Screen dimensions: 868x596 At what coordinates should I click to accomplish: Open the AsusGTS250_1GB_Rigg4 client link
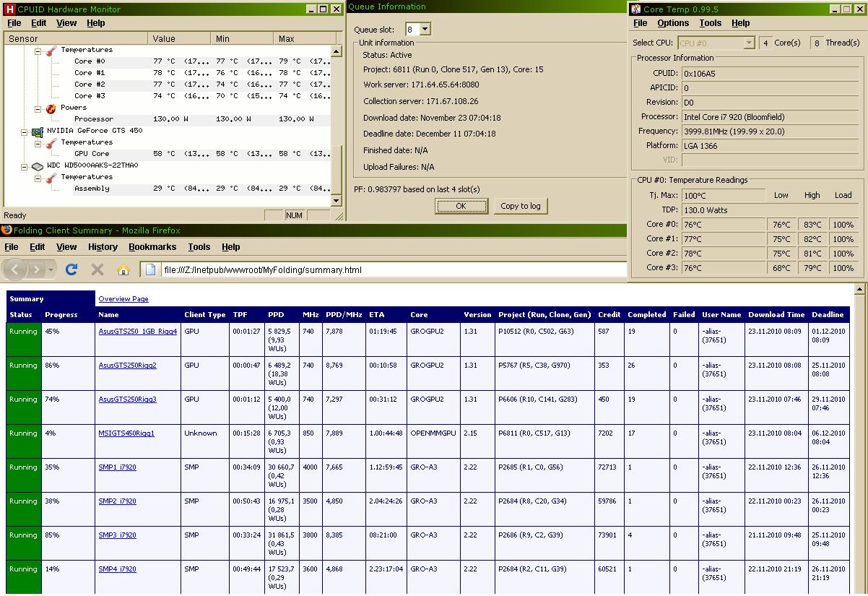(x=138, y=332)
